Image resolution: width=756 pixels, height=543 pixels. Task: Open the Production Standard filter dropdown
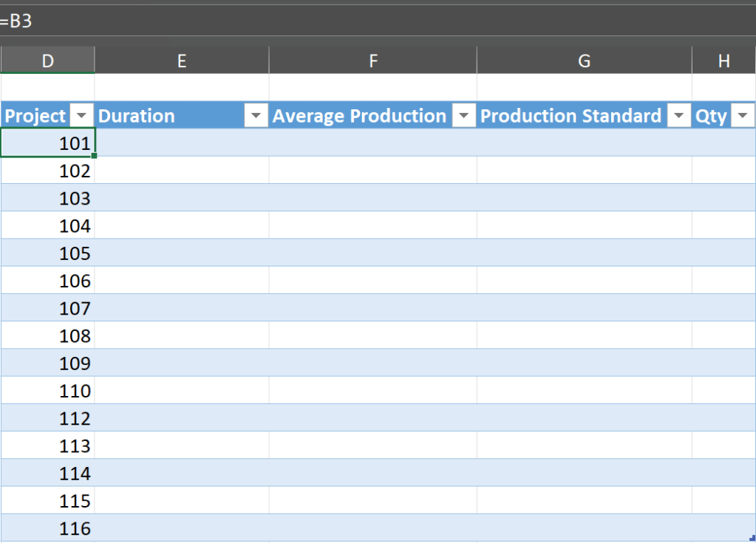pyautogui.click(x=679, y=116)
